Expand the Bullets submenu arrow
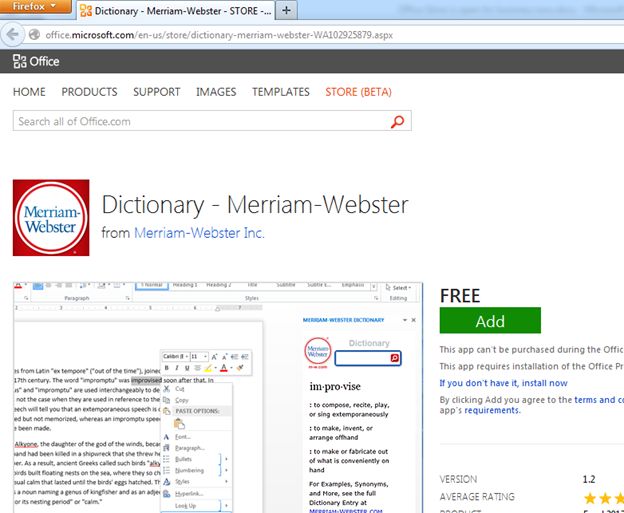The image size is (624, 513). 226,459
